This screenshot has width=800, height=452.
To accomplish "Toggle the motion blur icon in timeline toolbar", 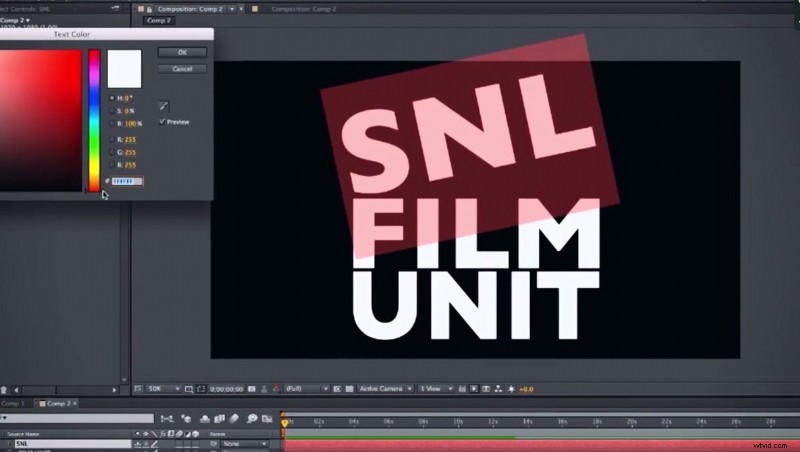I will (x=236, y=420).
